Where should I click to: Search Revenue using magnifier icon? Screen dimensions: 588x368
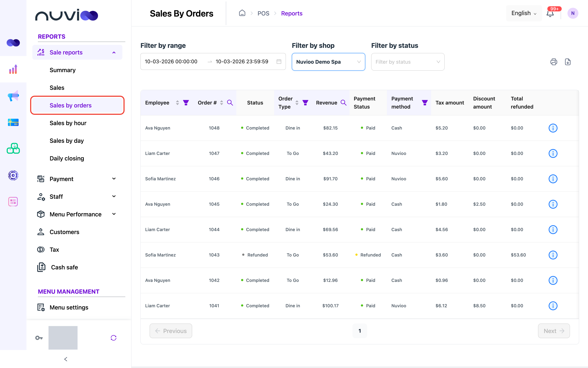click(344, 103)
